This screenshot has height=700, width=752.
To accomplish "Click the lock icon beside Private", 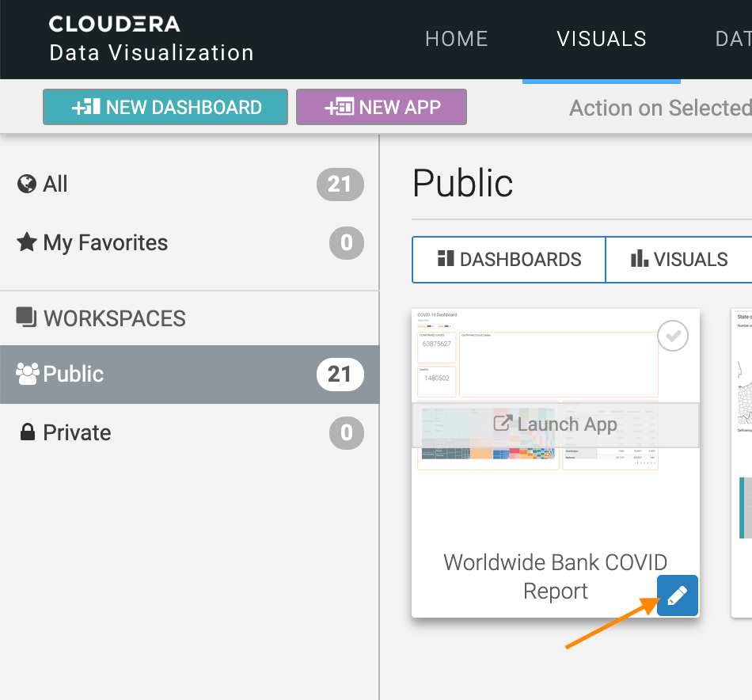I will pyautogui.click(x=26, y=432).
